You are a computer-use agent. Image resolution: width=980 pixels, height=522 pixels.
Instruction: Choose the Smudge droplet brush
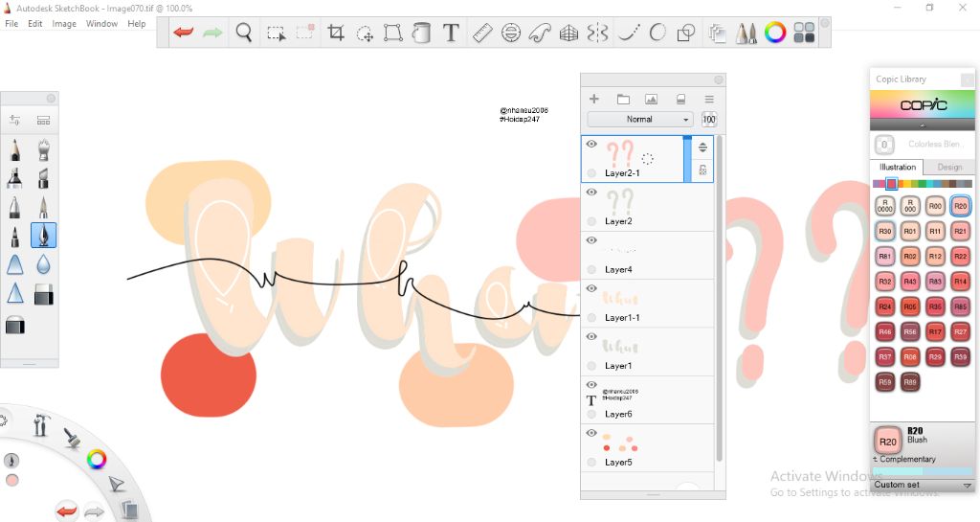[43, 265]
